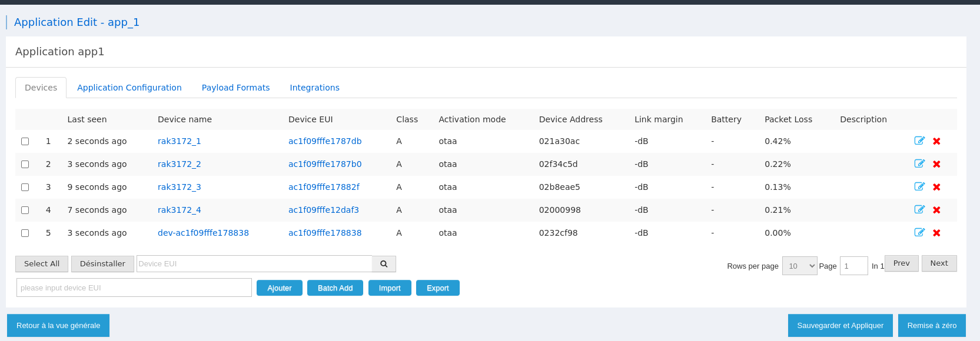Click the edit icon for rak3172_1
This screenshot has width=980, height=341.
pyautogui.click(x=919, y=141)
